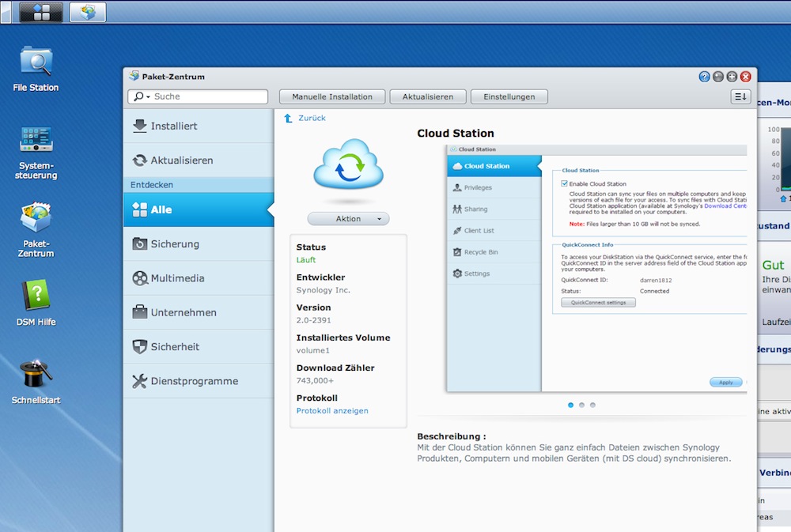Viewport: 791px width, 532px height.
Task: Click the Aktualisieren toolbar button
Action: tap(428, 96)
